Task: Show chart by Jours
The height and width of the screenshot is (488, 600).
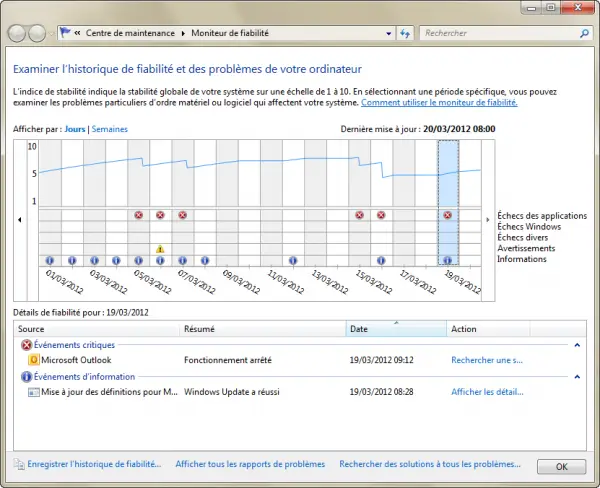Action: (x=75, y=129)
